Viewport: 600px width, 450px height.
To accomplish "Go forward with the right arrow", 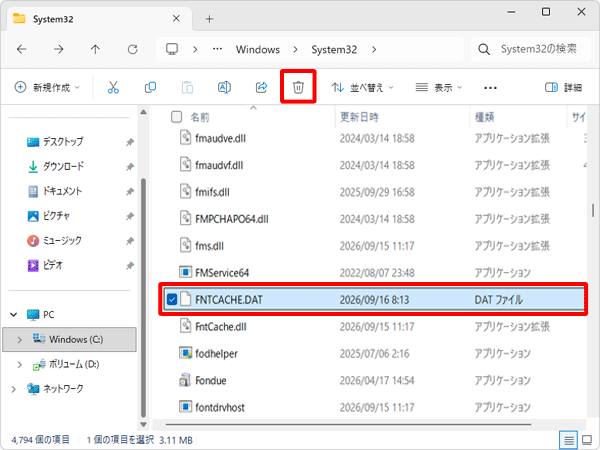I will coord(59,49).
